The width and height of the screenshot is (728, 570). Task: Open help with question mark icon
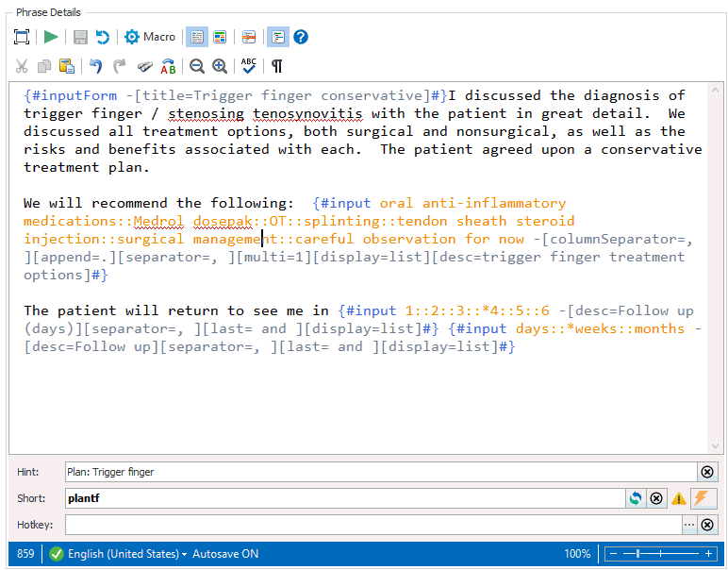301,37
